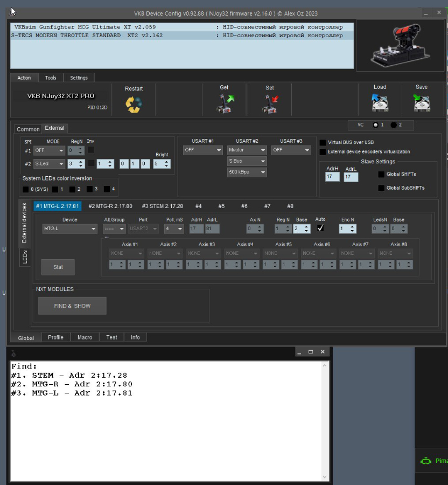Click the Find window title icon
Screen dimensions: 448x485
[x=13, y=352]
